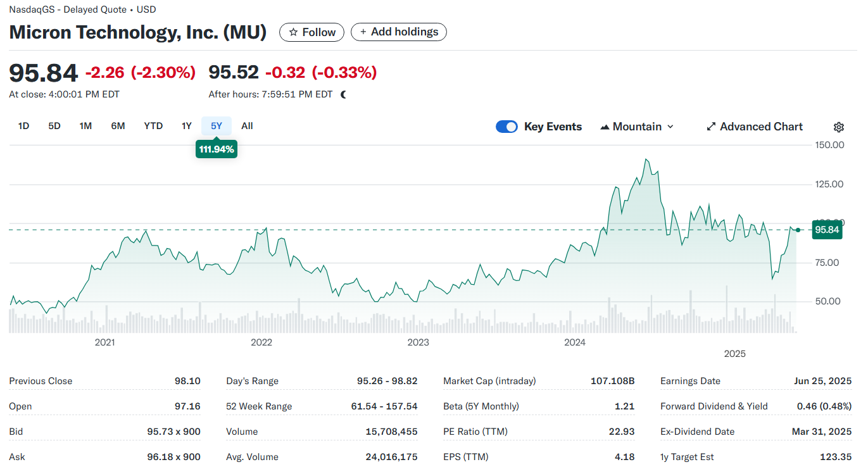868x474 pixels.
Task: Click the NasdaqGS - Delayed Quote text
Action: (68, 9)
